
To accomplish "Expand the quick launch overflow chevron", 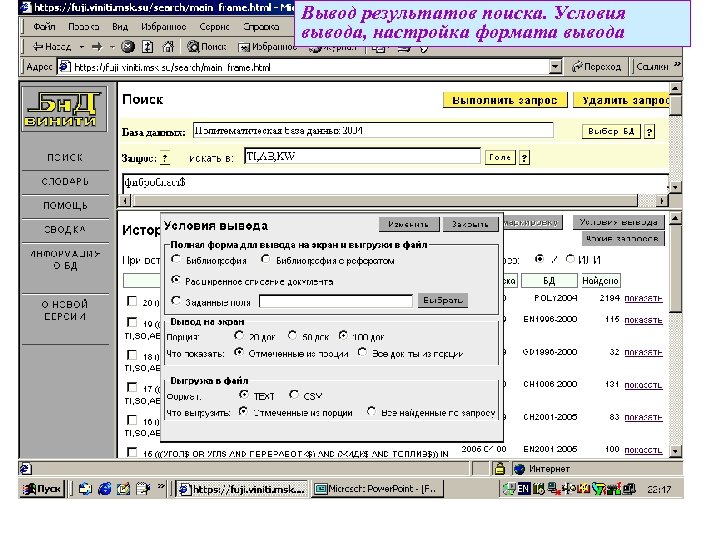I will coord(161,486).
